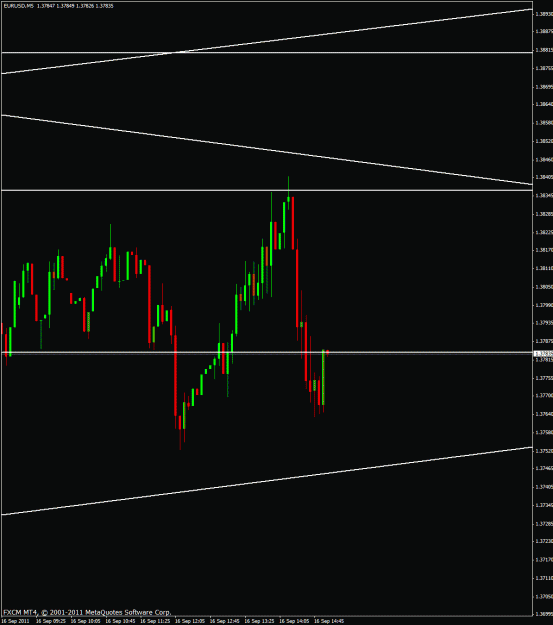The height and width of the screenshot is (625, 553).
Task: Click the '16 Sep 2011' date label
Action: pos(15,621)
